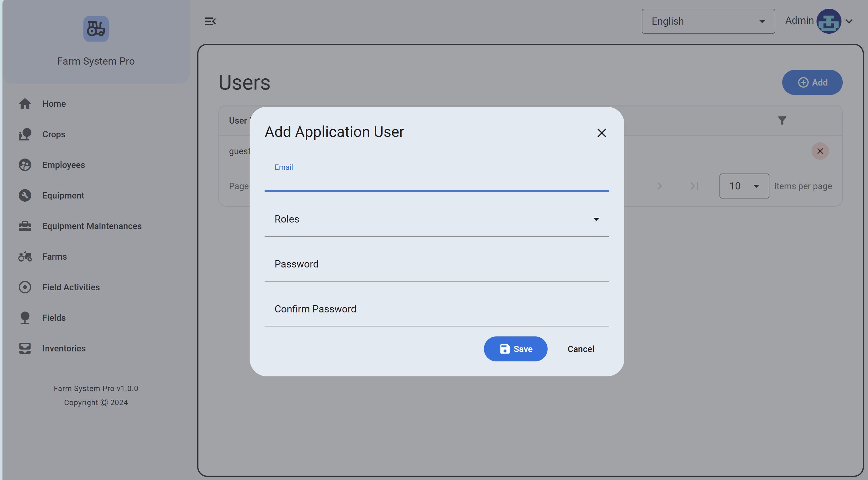Click the tractor logo icon
The width and height of the screenshot is (868, 480).
tap(96, 29)
